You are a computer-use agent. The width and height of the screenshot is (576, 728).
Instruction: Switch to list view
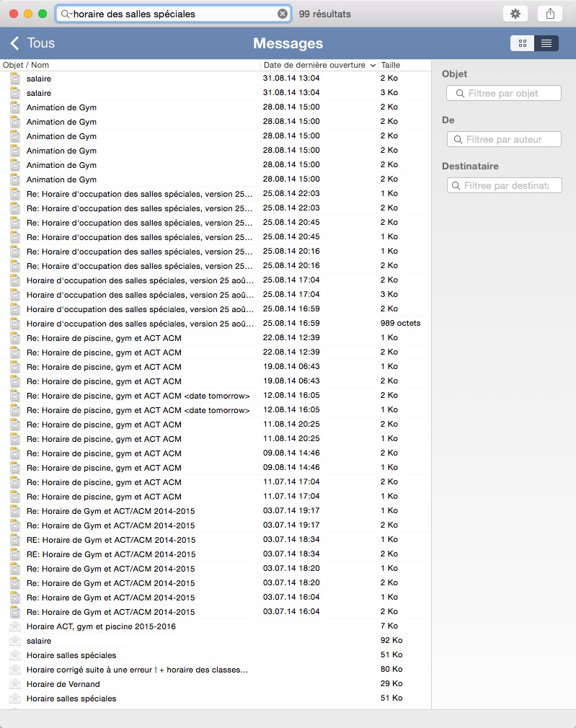click(x=546, y=43)
